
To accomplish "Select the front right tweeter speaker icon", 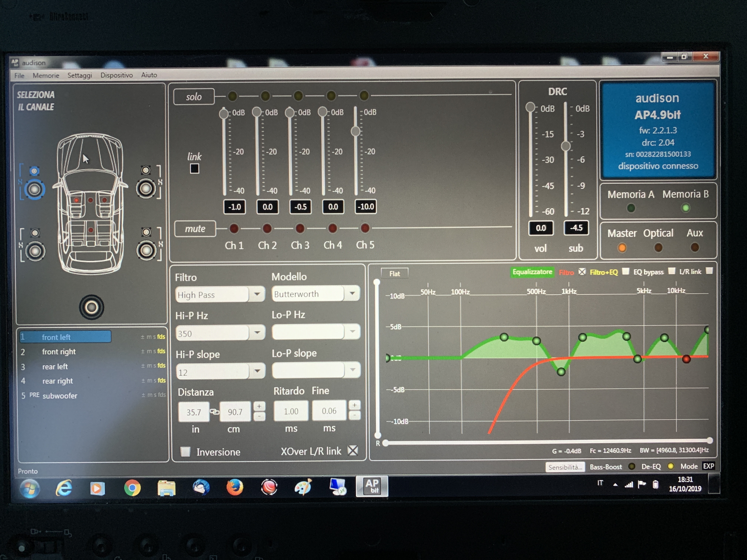I will pyautogui.click(x=146, y=170).
